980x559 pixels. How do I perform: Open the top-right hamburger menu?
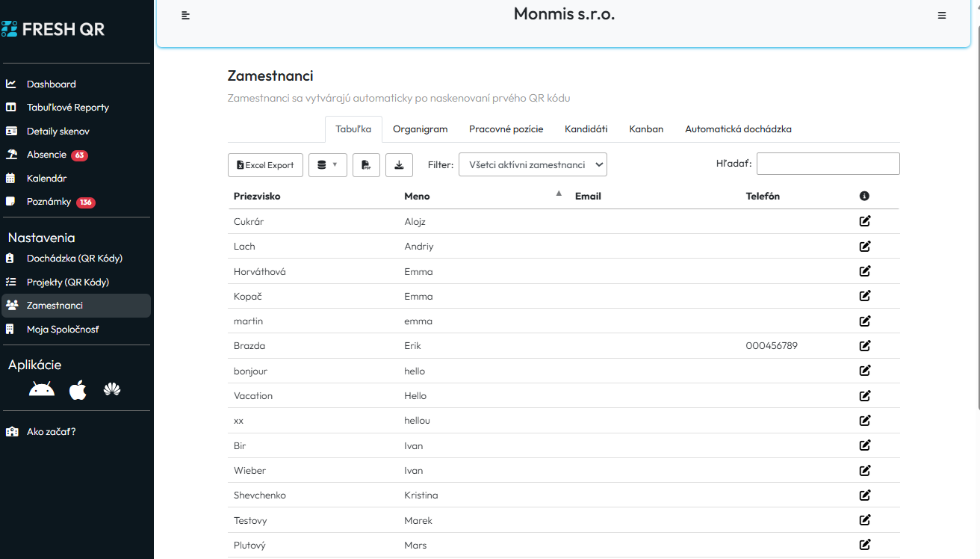pyautogui.click(x=942, y=16)
